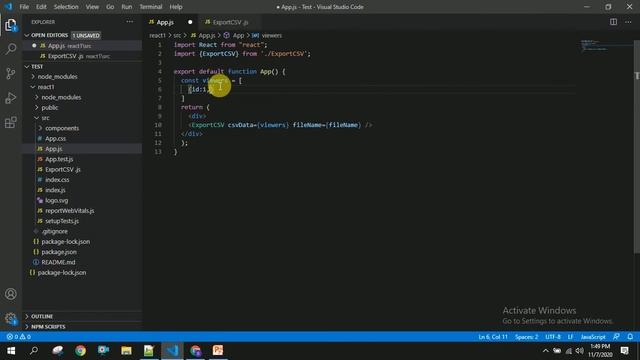Open the Windows Start menu
This screenshot has height=360, width=640.
click(x=11, y=351)
